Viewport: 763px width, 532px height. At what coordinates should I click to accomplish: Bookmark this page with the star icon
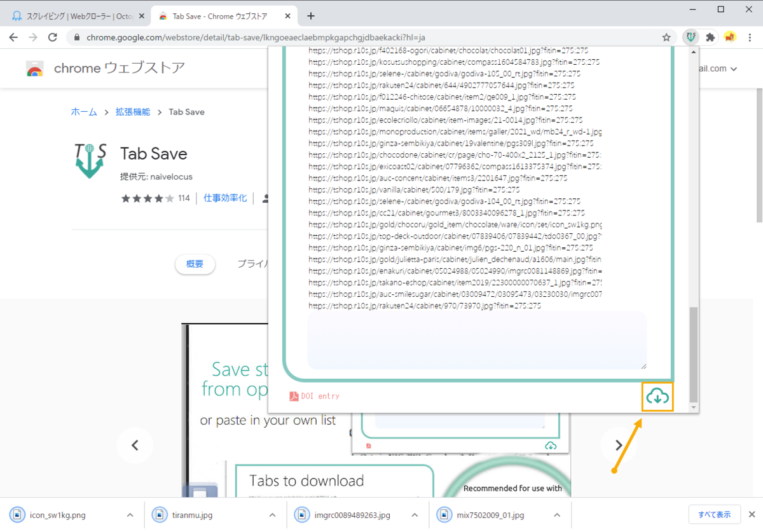coord(666,38)
